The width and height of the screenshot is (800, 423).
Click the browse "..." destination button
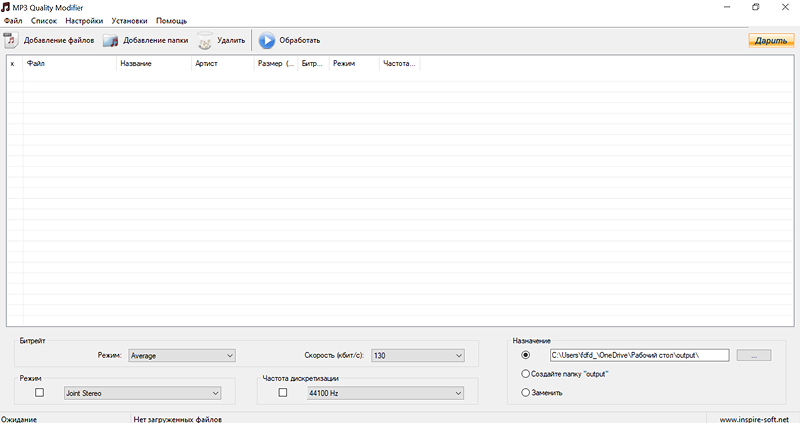(753, 355)
